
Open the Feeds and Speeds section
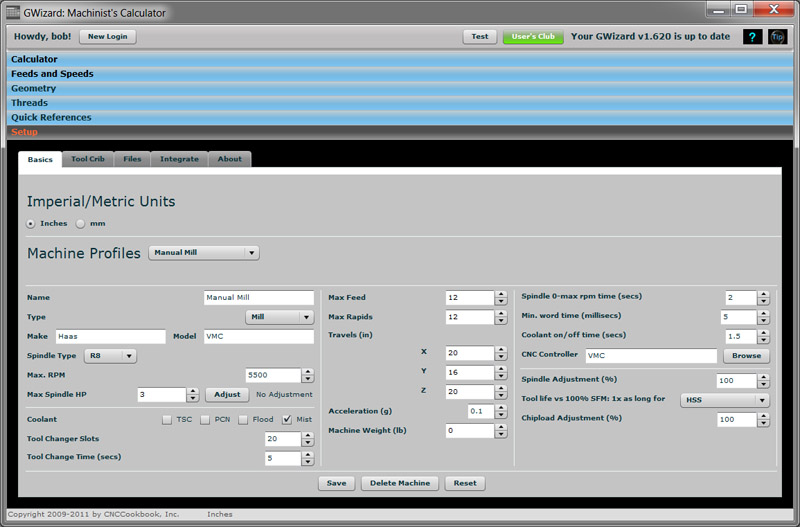[52, 74]
